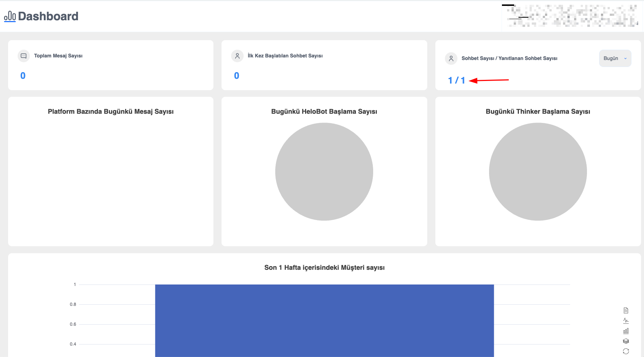Click the Platform Bazında Bugünkü Mesaj Sayısı title
Image resolution: width=644 pixels, height=357 pixels.
point(110,112)
